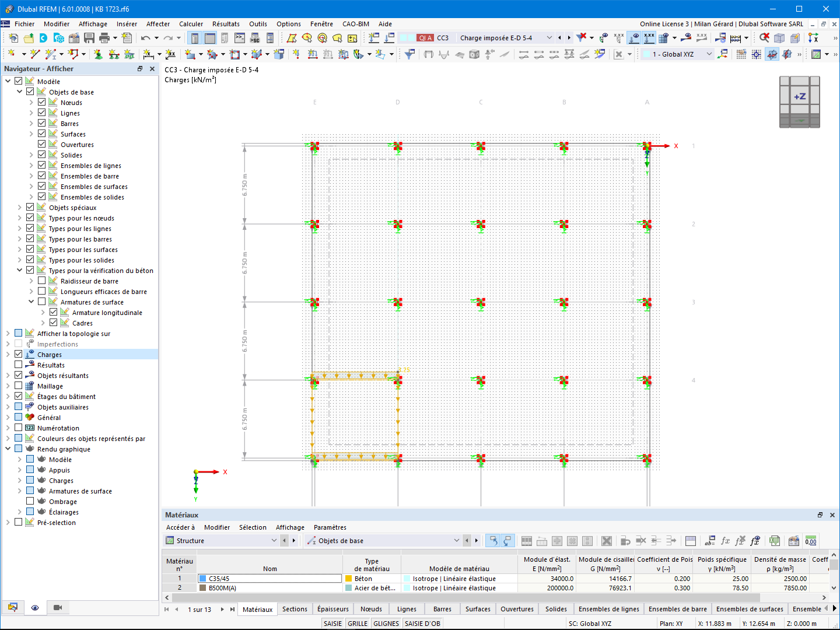
Task: Undo the last action
Action: point(145,38)
